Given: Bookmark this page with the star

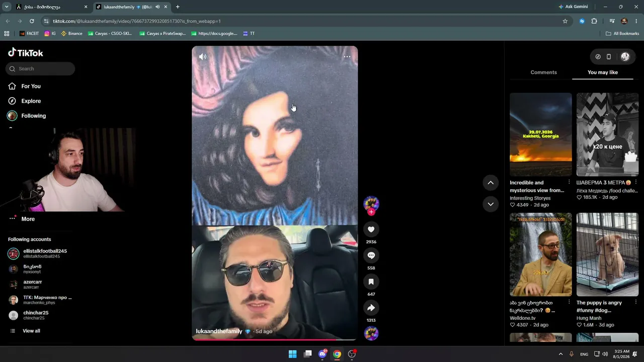Looking at the screenshot, I should (565, 21).
